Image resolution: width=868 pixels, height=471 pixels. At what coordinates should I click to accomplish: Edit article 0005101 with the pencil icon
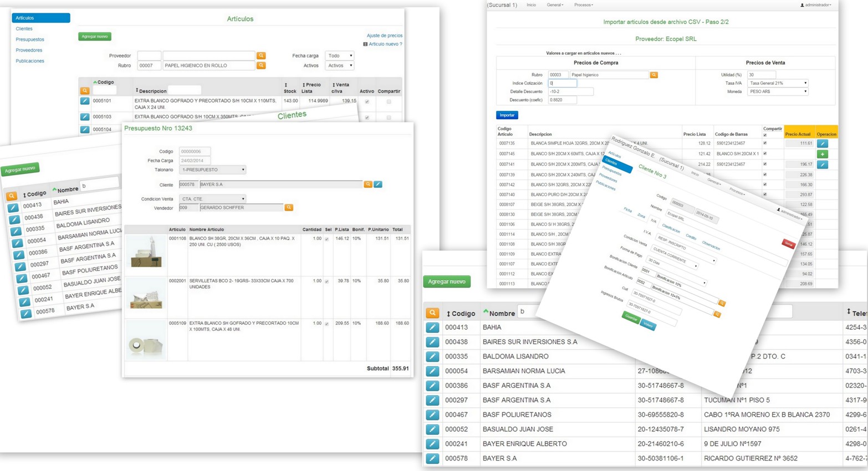pos(85,101)
